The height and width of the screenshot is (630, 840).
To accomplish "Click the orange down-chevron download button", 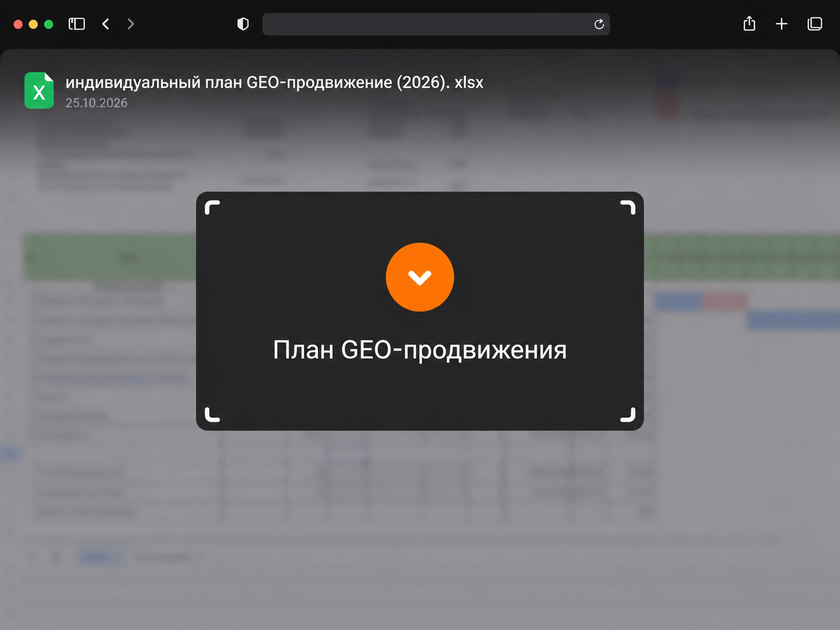I will [x=420, y=277].
